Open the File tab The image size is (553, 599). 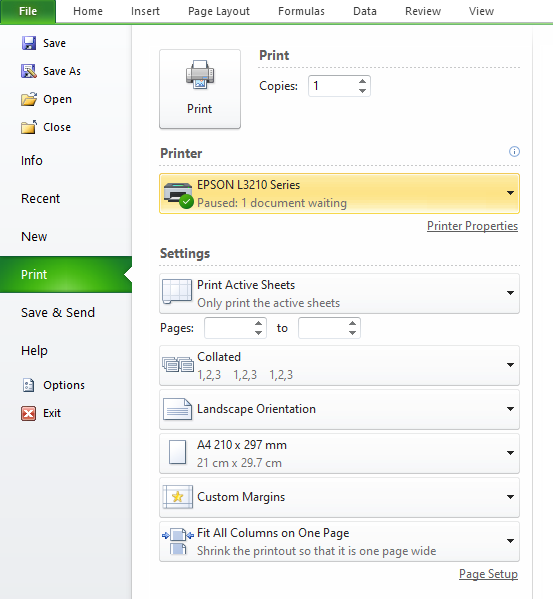pos(28,11)
